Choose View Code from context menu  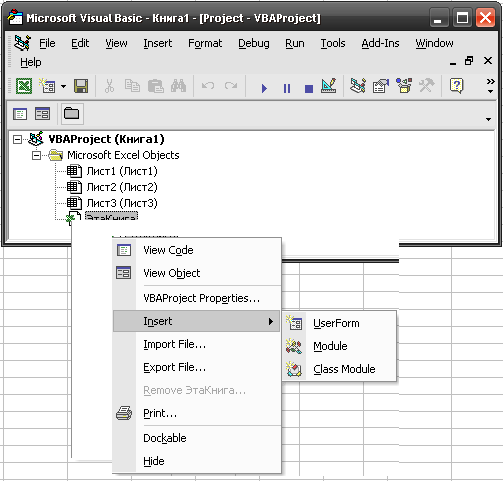(197, 250)
